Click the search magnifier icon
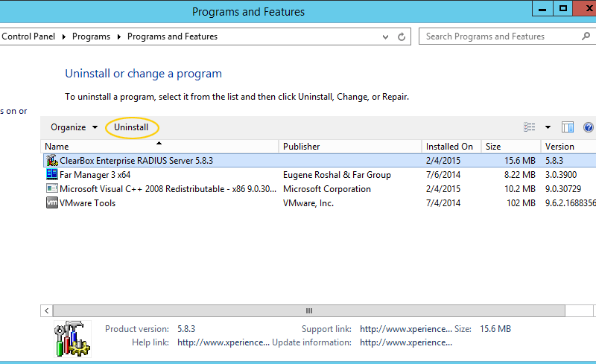The image size is (596, 364). coord(586,36)
